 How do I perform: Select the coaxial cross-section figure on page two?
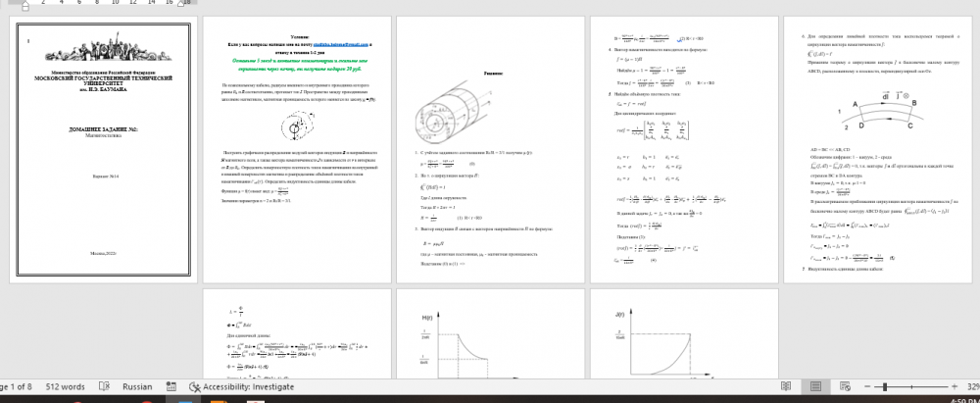(298, 127)
